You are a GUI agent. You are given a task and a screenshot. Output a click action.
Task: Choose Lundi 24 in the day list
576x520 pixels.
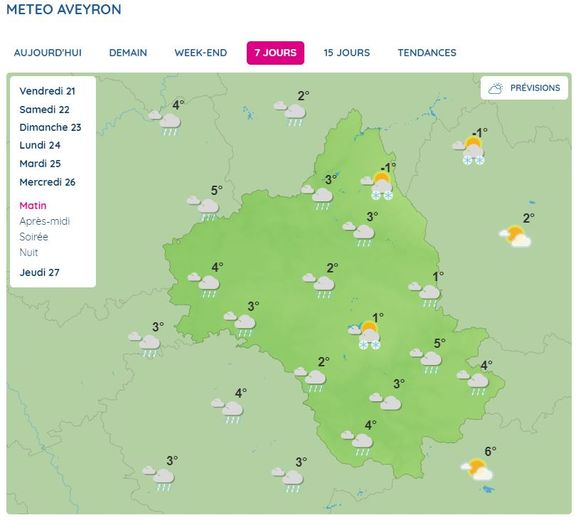tap(40, 145)
